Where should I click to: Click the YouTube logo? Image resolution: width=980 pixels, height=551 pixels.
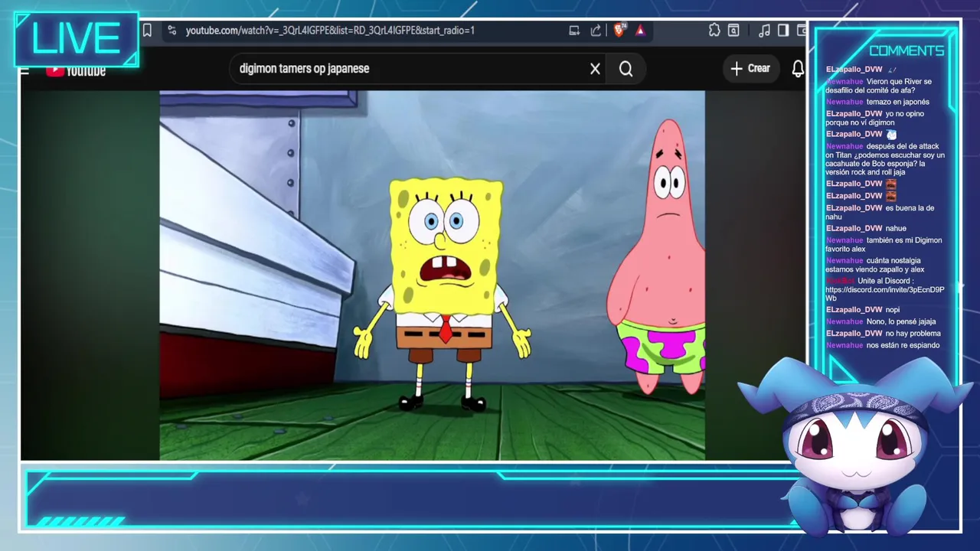[x=76, y=71]
